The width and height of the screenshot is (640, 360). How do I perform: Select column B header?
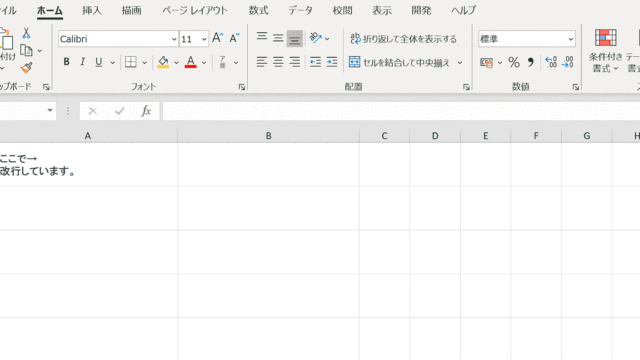(269, 136)
